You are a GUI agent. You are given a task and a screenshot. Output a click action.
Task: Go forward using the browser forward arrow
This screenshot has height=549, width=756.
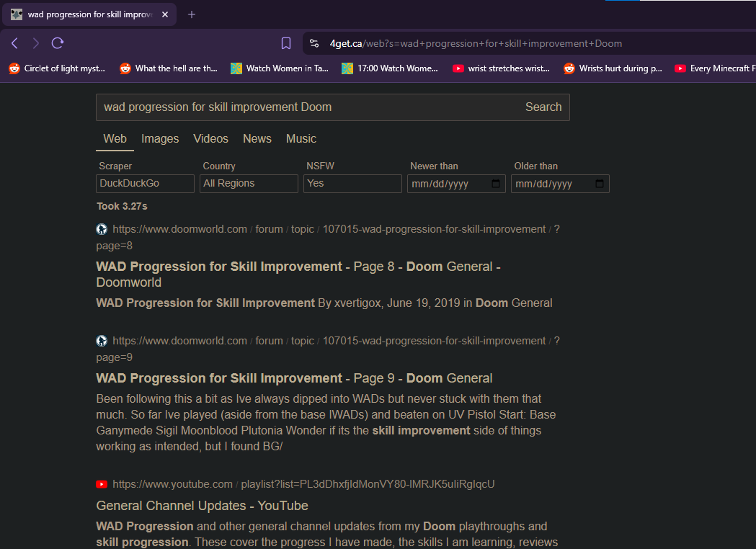[x=36, y=43]
